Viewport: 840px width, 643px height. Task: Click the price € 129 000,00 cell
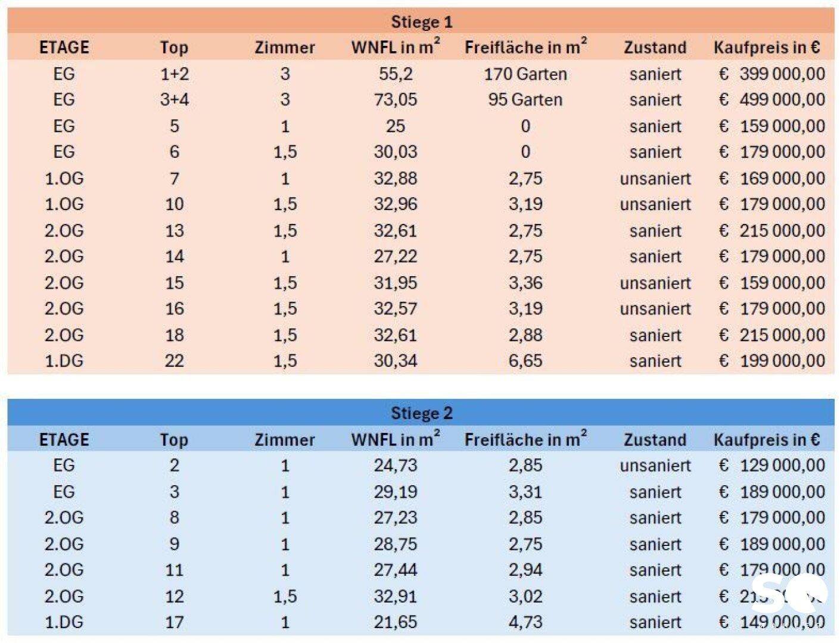click(772, 466)
